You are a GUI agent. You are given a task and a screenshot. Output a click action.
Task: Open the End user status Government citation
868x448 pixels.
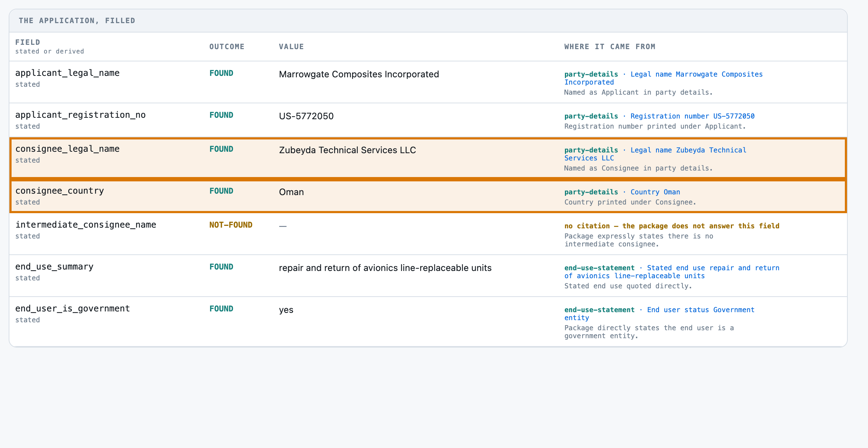point(659,314)
